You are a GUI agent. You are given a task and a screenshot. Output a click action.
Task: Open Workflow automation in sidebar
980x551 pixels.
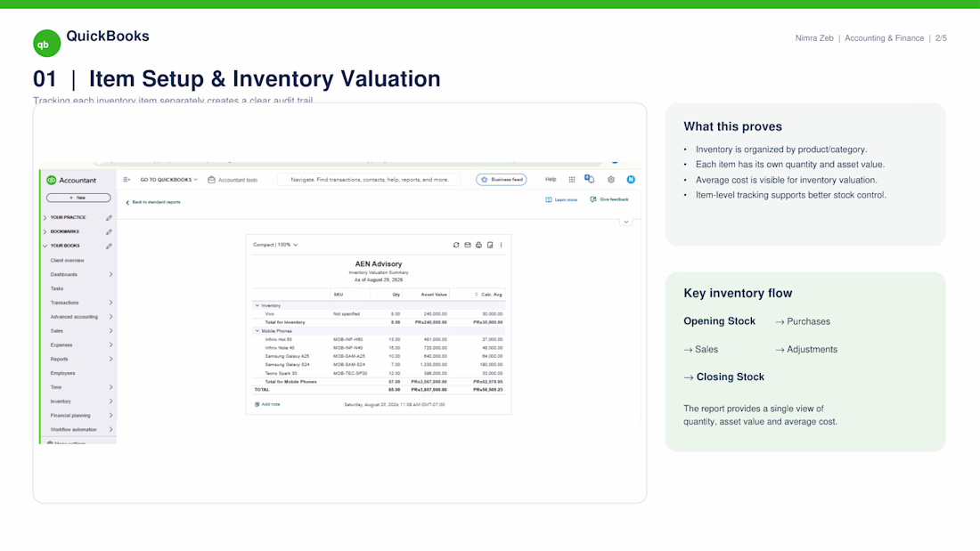pyautogui.click(x=74, y=430)
